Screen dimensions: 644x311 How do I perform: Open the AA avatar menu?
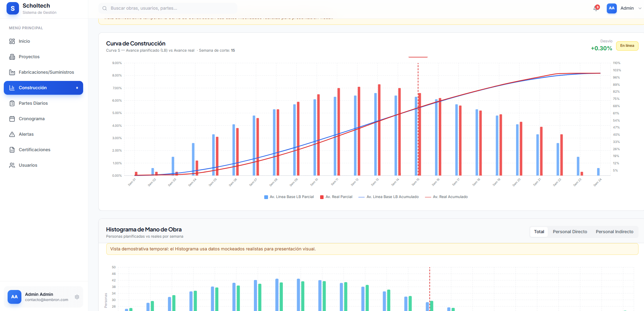click(x=612, y=8)
